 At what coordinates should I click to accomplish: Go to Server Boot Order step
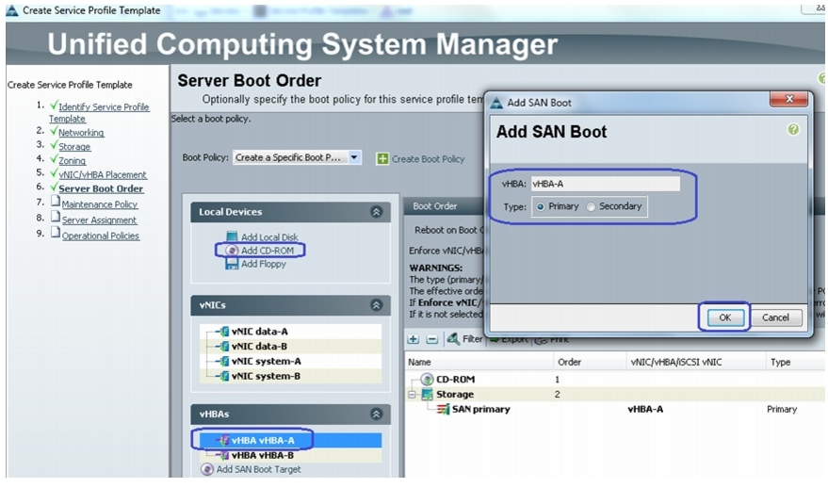[101, 188]
